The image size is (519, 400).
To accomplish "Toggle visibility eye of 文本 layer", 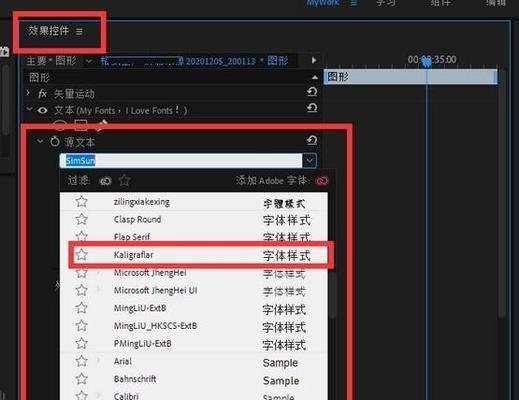I will pyautogui.click(x=42, y=110).
